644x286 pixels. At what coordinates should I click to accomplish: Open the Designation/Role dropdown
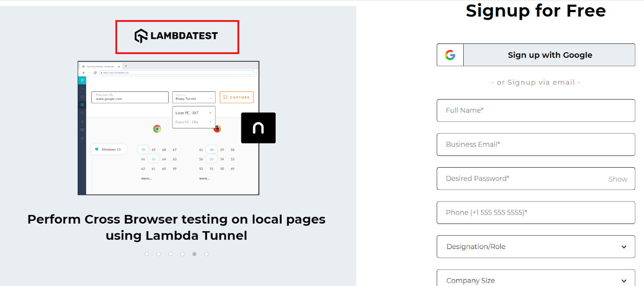coord(535,247)
